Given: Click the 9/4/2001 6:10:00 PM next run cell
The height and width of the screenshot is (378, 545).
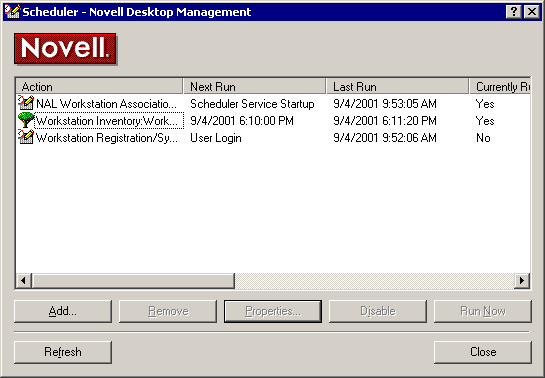Looking at the screenshot, I should tap(242, 121).
